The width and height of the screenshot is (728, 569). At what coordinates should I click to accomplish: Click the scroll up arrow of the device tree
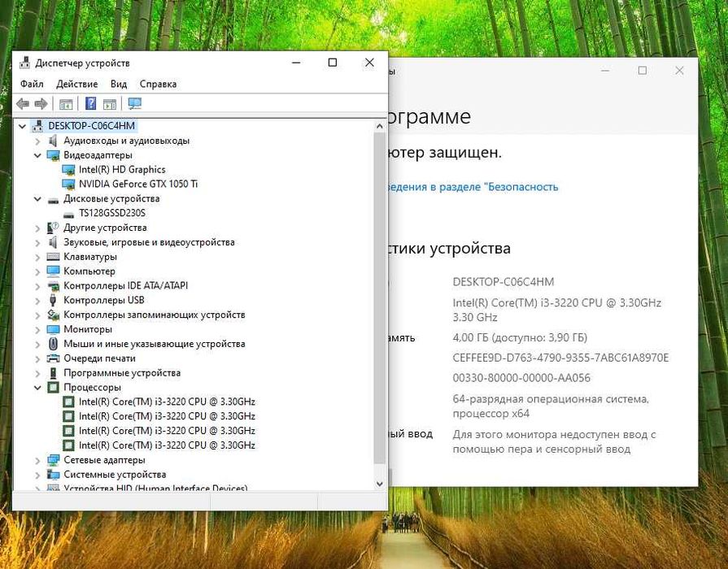[380, 126]
